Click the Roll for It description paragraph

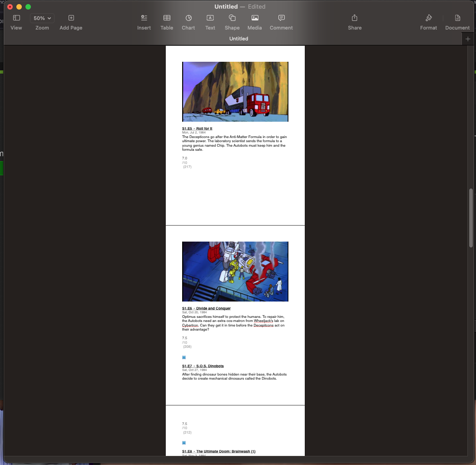click(234, 143)
